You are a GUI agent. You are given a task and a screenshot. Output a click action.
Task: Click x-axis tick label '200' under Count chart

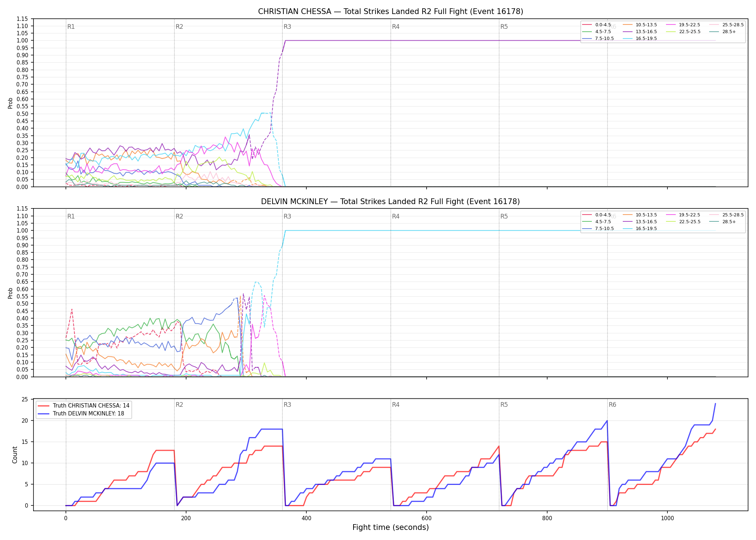(x=186, y=518)
